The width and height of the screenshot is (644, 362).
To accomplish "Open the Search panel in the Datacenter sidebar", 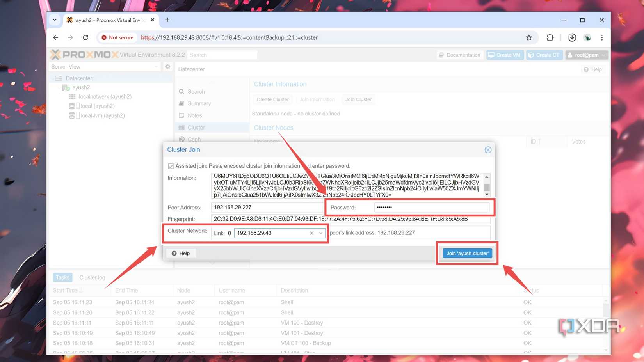I will (196, 91).
